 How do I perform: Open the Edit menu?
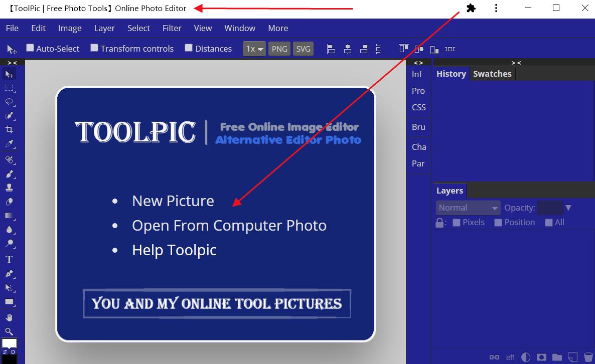click(x=38, y=29)
